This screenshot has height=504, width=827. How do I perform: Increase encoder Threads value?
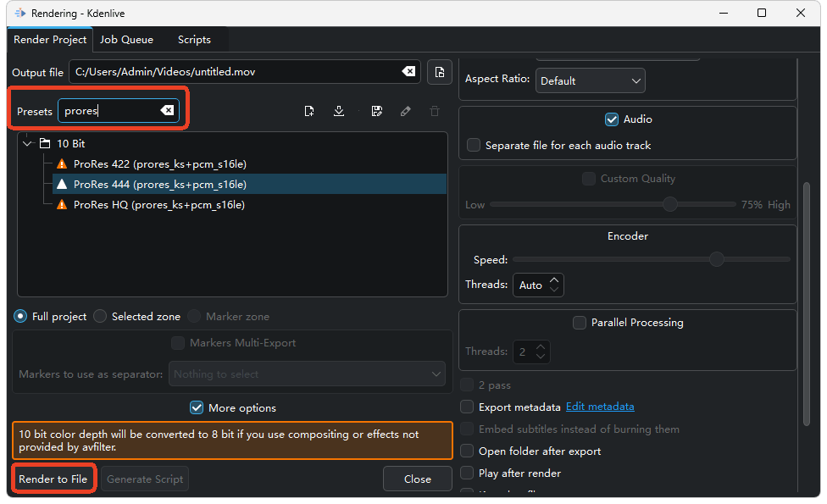point(554,280)
